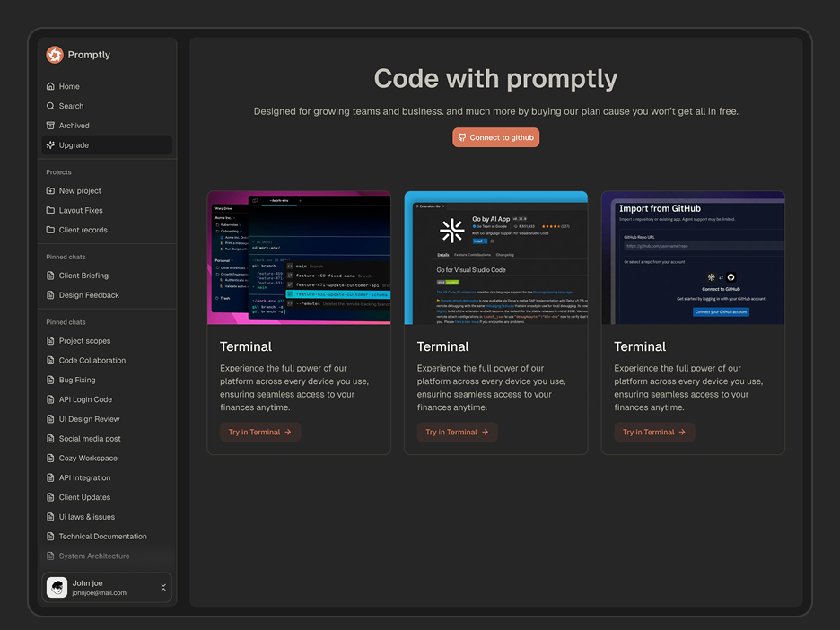Open the Client records project
The width and height of the screenshot is (840, 630).
tap(107, 230)
